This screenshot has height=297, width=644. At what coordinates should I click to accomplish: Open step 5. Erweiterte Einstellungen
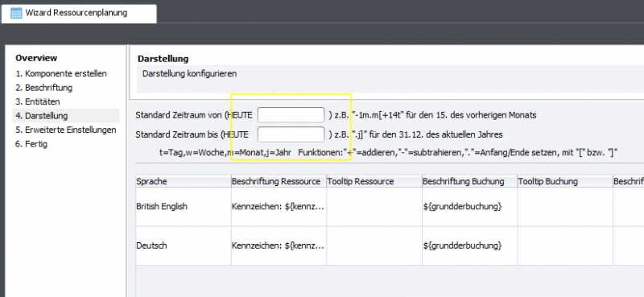coord(66,130)
